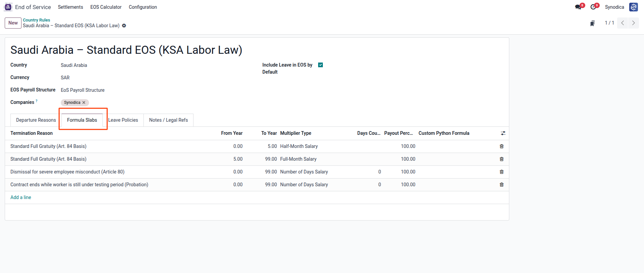The image size is (644, 273).
Task: Click Add a line link
Action: [21, 197]
